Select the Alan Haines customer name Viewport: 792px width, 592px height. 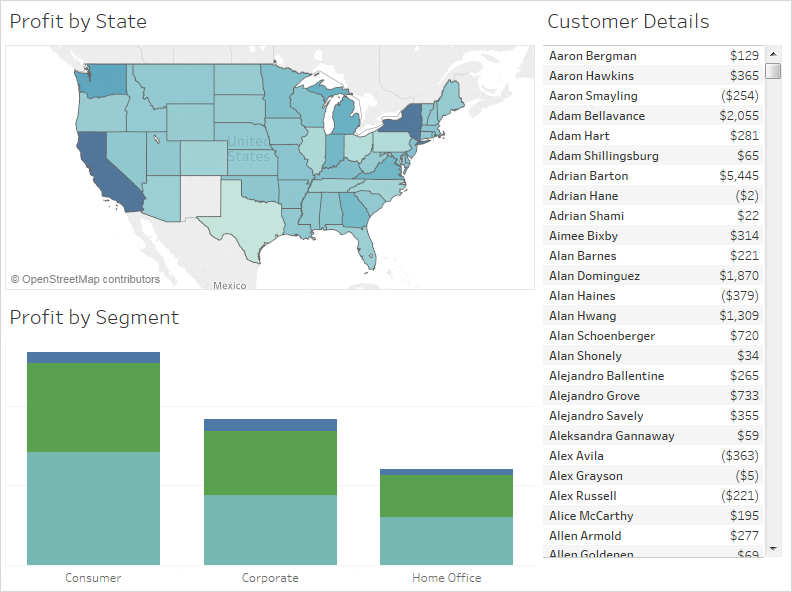pos(582,296)
